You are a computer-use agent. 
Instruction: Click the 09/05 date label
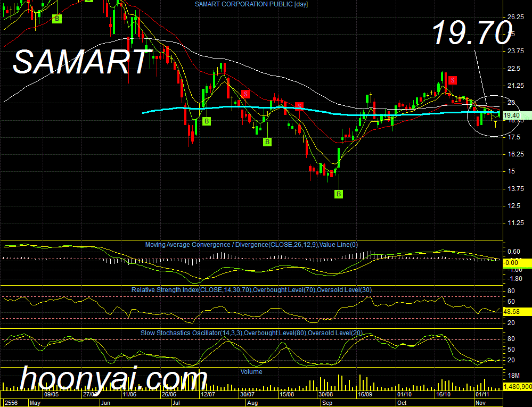pyautogui.click(x=52, y=394)
